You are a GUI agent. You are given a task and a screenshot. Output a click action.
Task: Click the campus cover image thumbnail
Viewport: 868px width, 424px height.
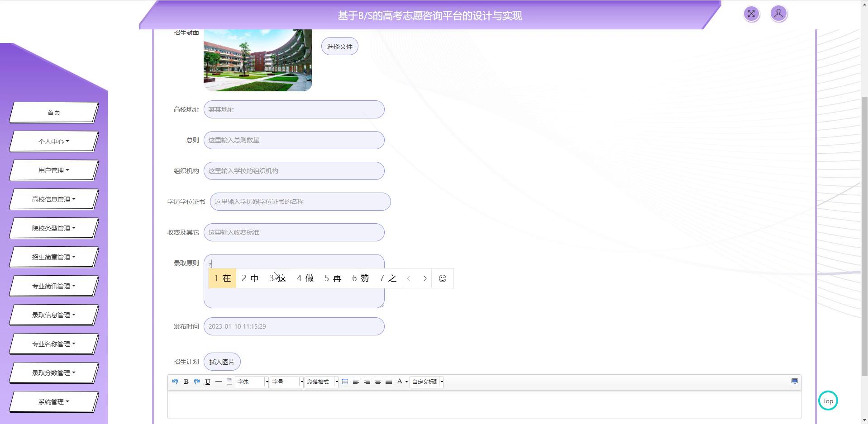tap(258, 60)
